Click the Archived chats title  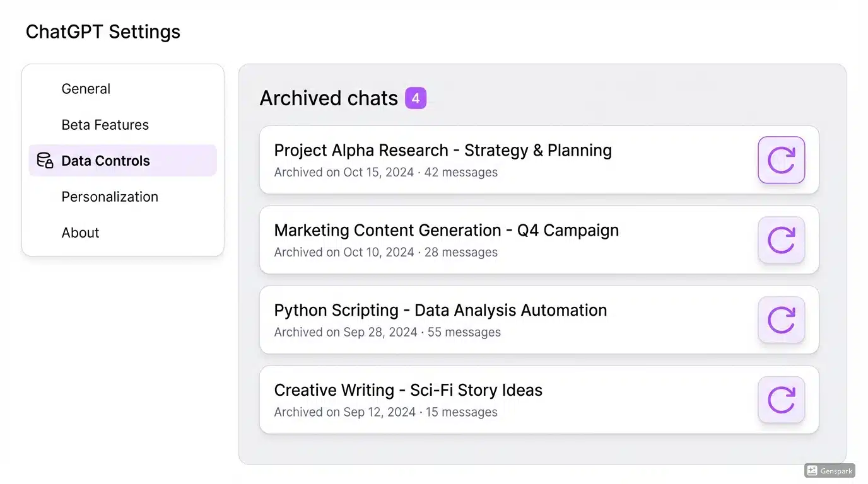pos(328,98)
